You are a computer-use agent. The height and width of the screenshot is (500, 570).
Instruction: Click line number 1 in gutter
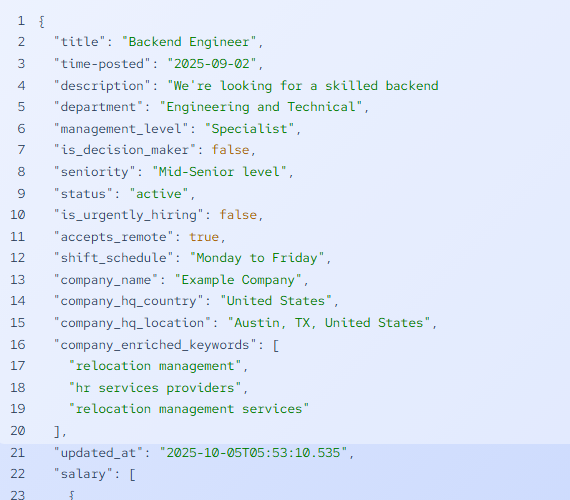point(21,21)
